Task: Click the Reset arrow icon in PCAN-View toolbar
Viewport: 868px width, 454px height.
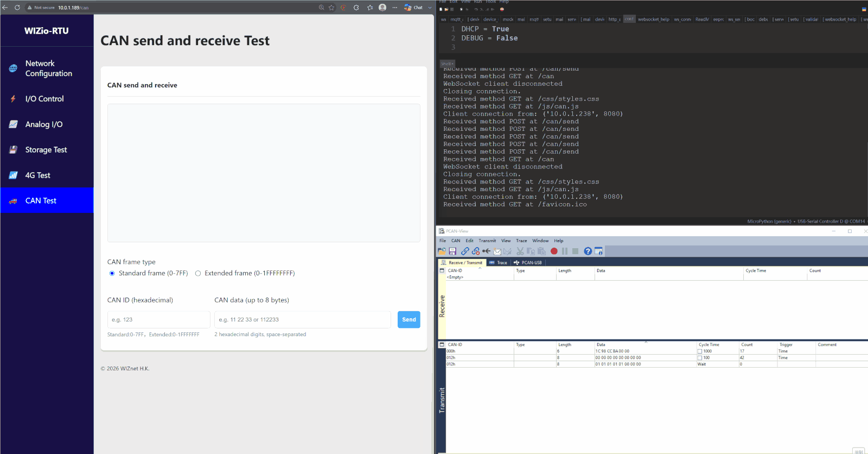Action: point(487,251)
